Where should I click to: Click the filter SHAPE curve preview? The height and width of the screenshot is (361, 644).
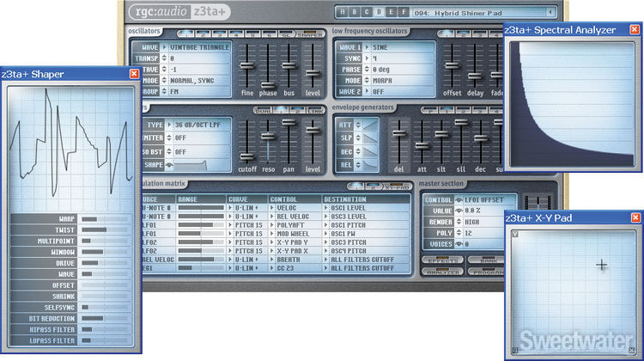190,165
